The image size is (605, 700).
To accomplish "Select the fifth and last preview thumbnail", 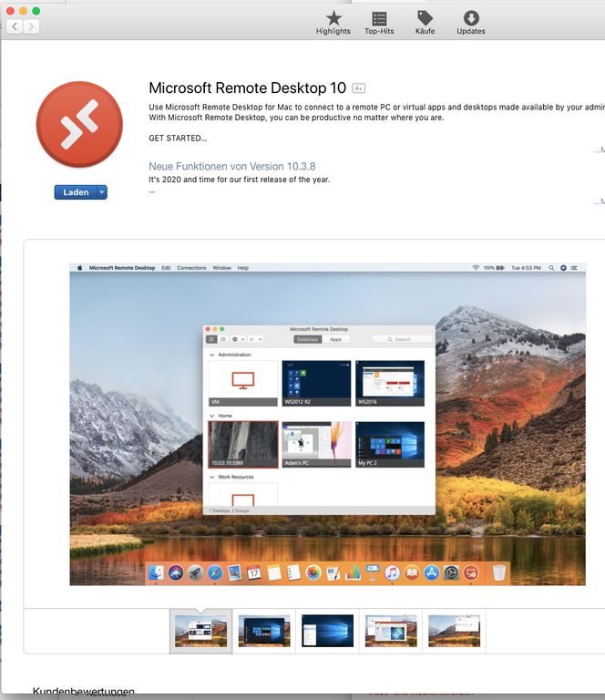I will pyautogui.click(x=454, y=631).
